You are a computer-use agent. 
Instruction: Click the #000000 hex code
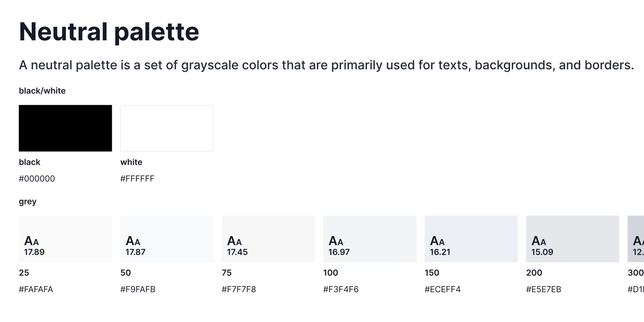coord(37,179)
